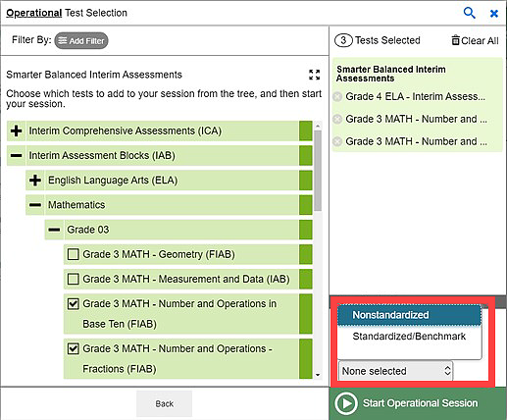
Task: Choose Nonstandardized option
Action: coord(409,315)
